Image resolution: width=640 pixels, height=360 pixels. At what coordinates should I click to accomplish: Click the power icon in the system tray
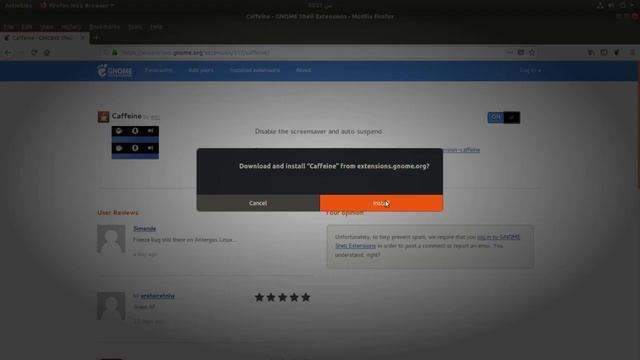coord(623,5)
